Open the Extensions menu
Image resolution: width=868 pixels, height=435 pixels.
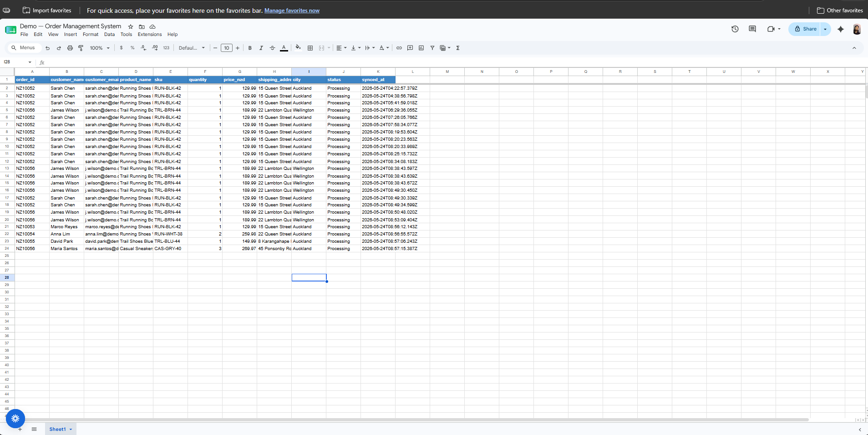pos(150,35)
